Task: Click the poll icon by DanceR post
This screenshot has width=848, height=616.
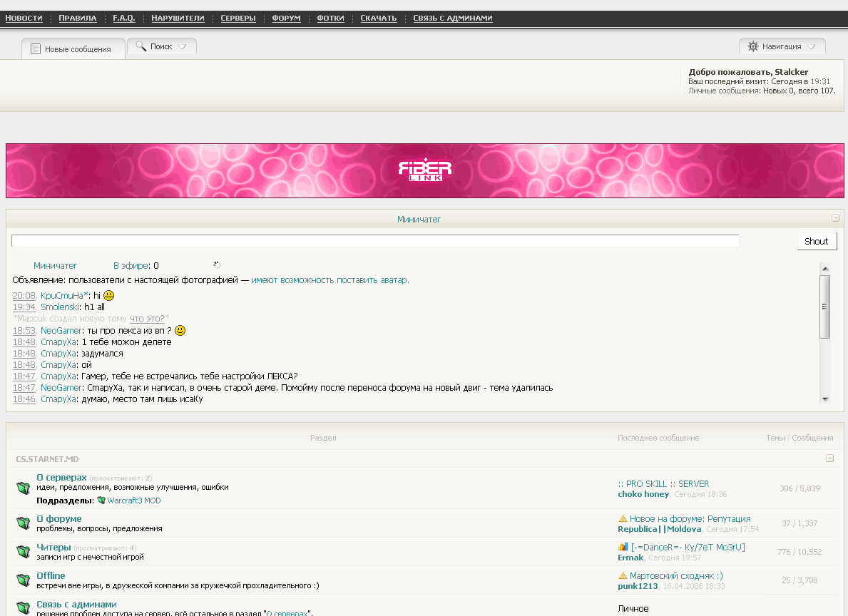Action: (623, 547)
